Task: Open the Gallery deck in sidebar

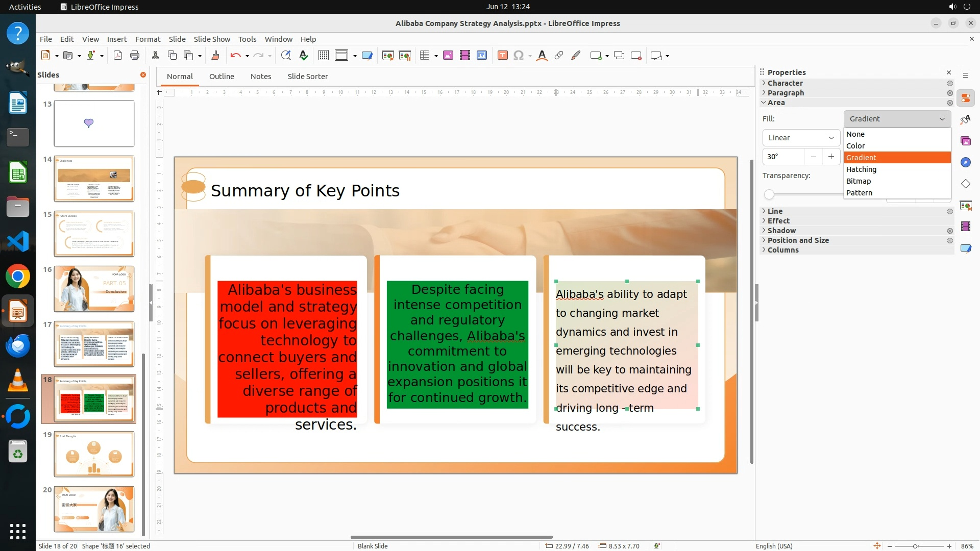Action: tap(965, 141)
